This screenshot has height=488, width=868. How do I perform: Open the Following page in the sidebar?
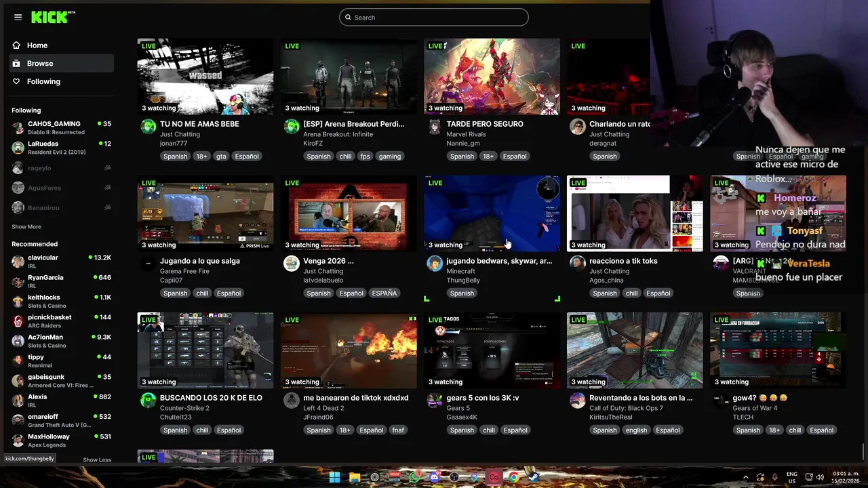(x=62, y=81)
